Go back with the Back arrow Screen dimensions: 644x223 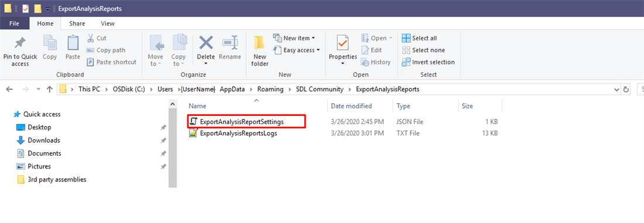click(9, 89)
